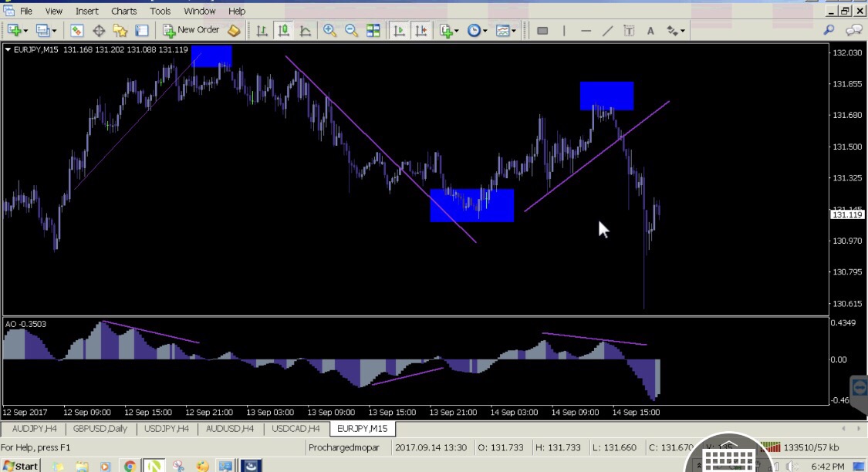Select the Text 'A' tool
868x472 pixels.
(x=650, y=30)
